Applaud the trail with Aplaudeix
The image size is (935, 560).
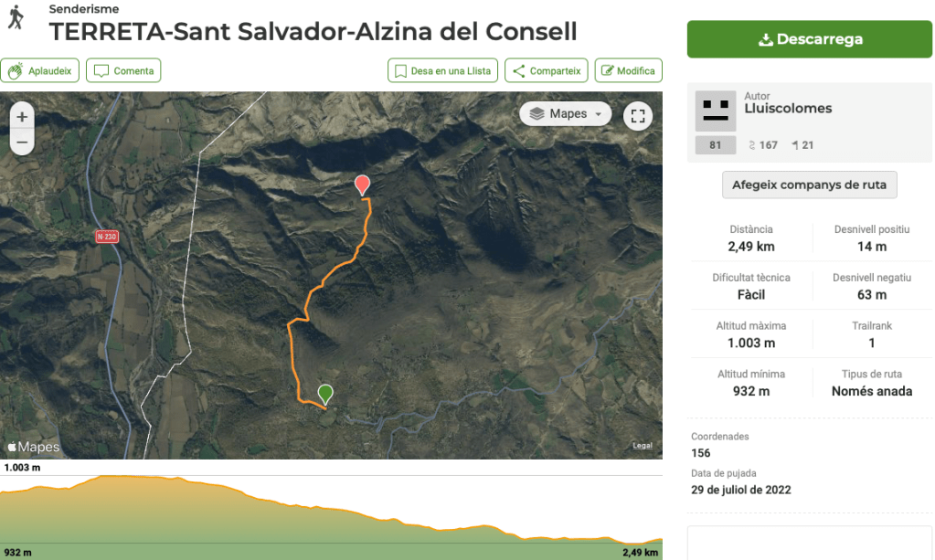pos(40,71)
